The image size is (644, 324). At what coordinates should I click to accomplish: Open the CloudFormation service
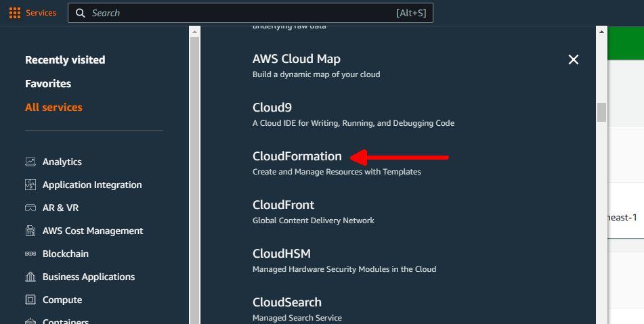(x=297, y=156)
